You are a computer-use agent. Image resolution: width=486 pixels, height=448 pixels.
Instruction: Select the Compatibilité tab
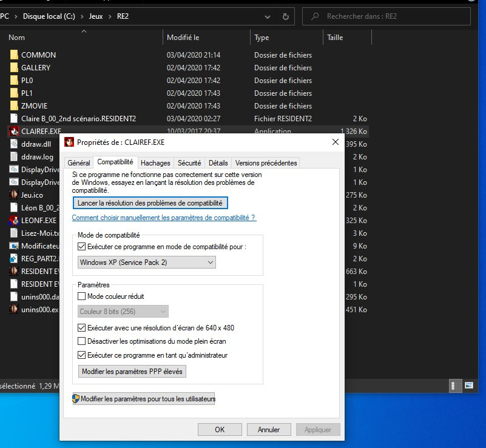pyautogui.click(x=115, y=162)
